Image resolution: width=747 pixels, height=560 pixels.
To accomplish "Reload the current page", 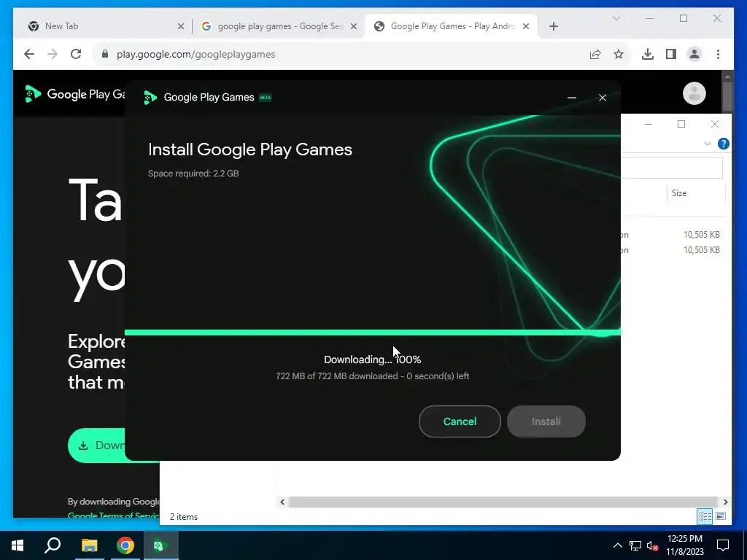I will point(76,54).
